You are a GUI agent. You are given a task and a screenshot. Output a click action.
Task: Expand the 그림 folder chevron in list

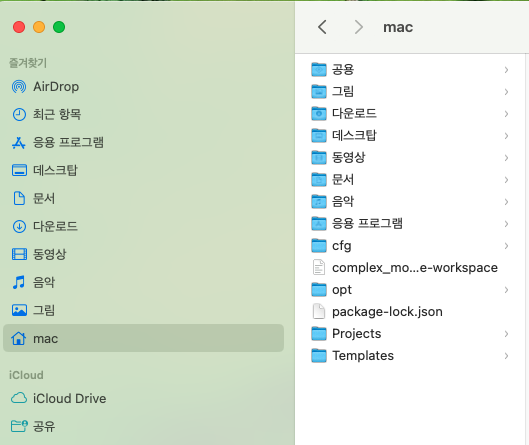click(506, 92)
